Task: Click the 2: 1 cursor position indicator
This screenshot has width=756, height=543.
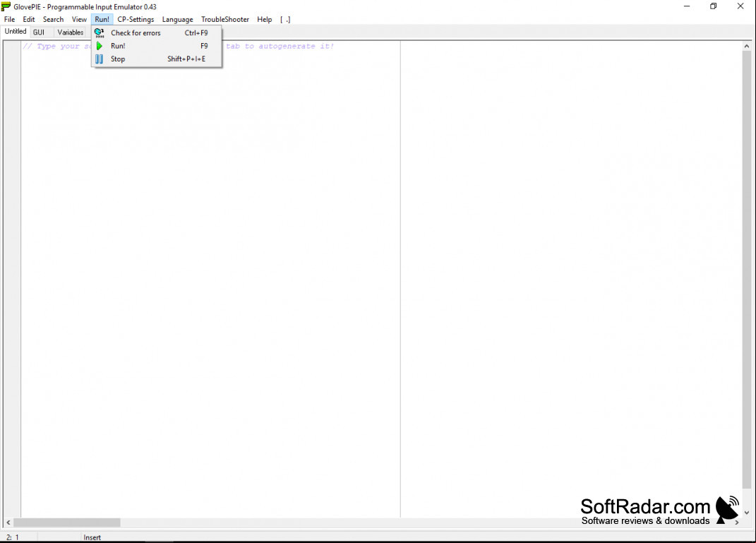Action: tap(13, 537)
